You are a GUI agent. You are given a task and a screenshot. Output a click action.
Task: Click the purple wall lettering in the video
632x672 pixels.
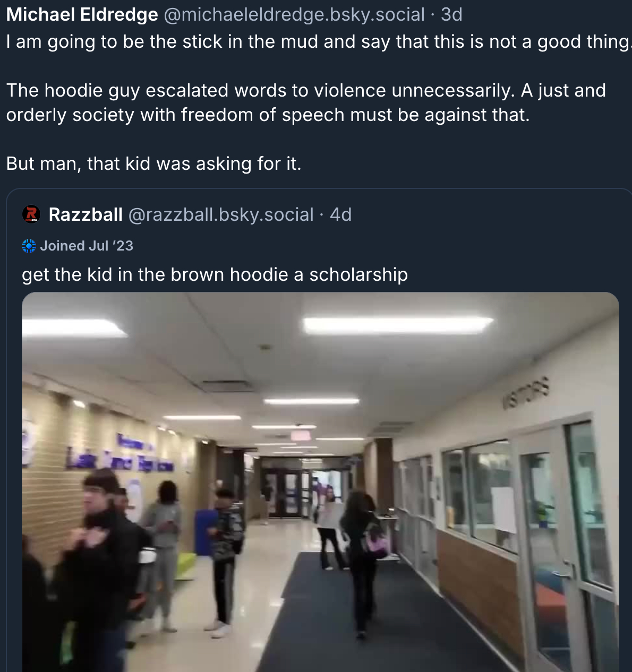coord(119,456)
